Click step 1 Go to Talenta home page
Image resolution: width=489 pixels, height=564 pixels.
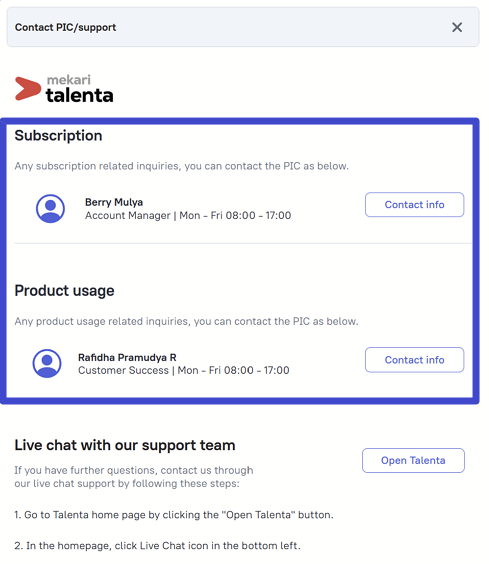(x=174, y=515)
